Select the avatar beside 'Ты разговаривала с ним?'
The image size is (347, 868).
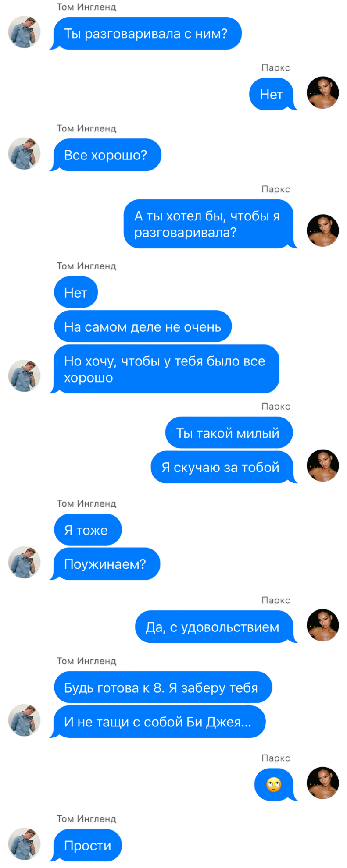[x=24, y=32]
